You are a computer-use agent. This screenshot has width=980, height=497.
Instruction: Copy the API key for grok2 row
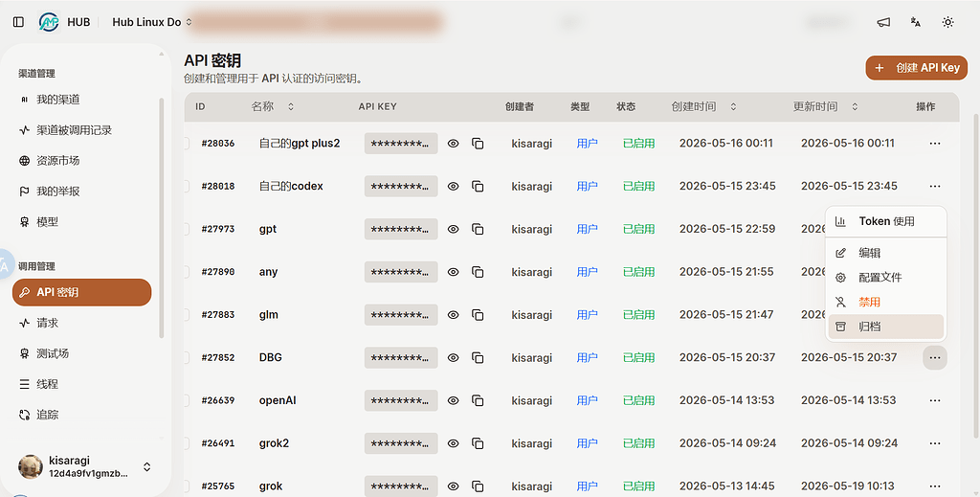pyautogui.click(x=478, y=443)
